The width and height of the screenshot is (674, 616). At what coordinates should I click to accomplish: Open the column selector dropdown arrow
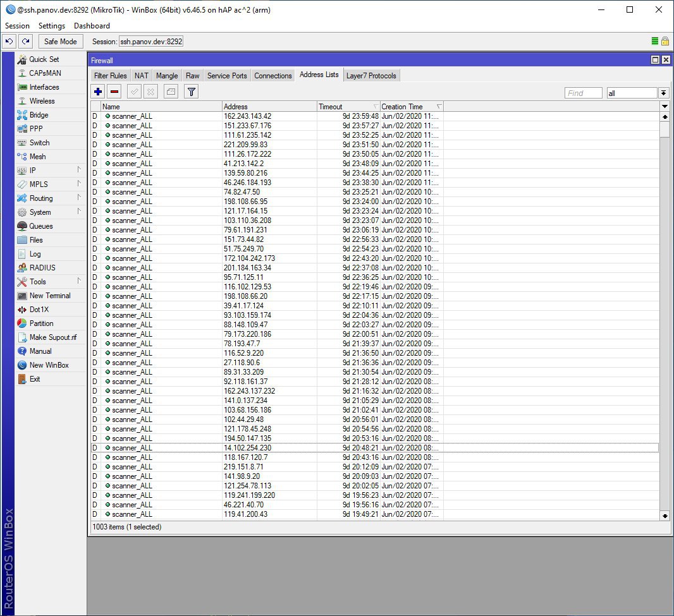665,106
